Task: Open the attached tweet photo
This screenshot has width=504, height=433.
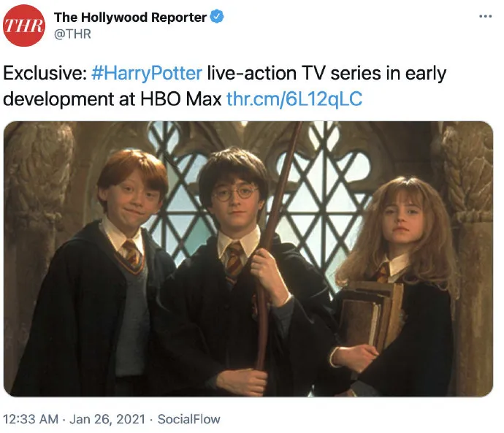Action: tap(248, 259)
